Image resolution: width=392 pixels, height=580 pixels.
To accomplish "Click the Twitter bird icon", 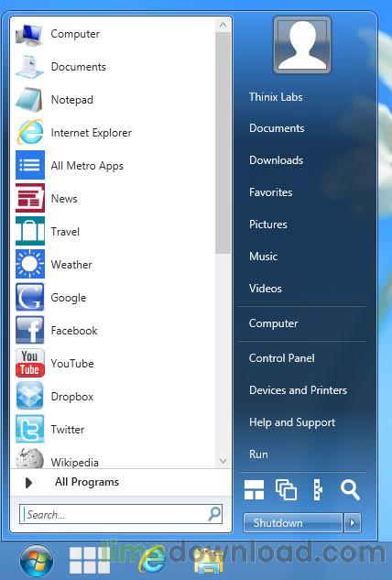I will coord(30,429).
